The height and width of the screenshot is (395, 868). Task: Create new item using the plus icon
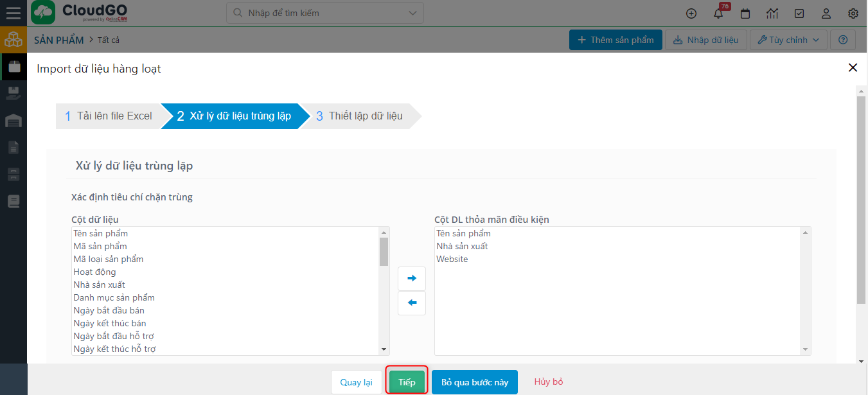(691, 13)
